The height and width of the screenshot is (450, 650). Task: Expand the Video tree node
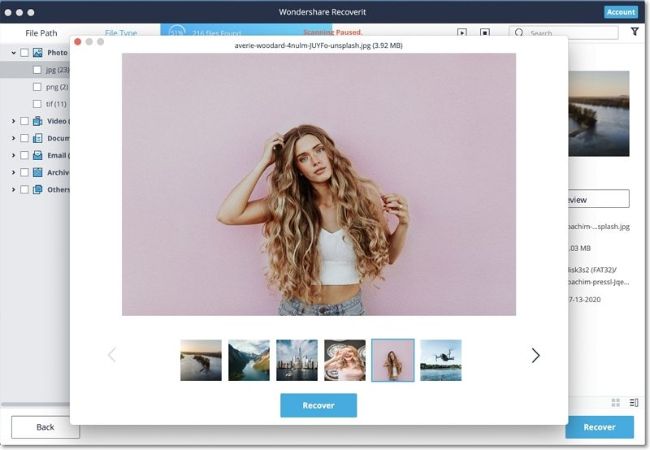pyautogui.click(x=13, y=121)
